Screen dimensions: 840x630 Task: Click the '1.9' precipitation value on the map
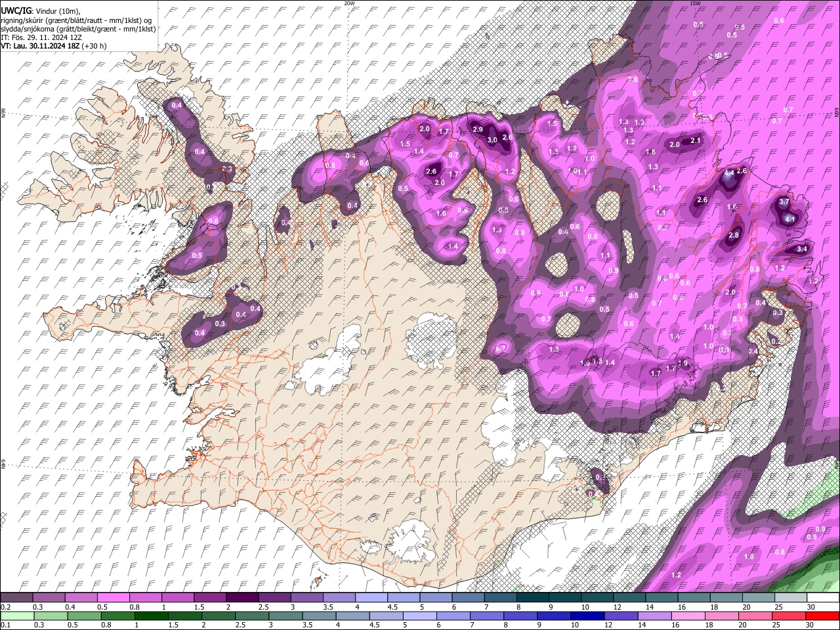682,363
